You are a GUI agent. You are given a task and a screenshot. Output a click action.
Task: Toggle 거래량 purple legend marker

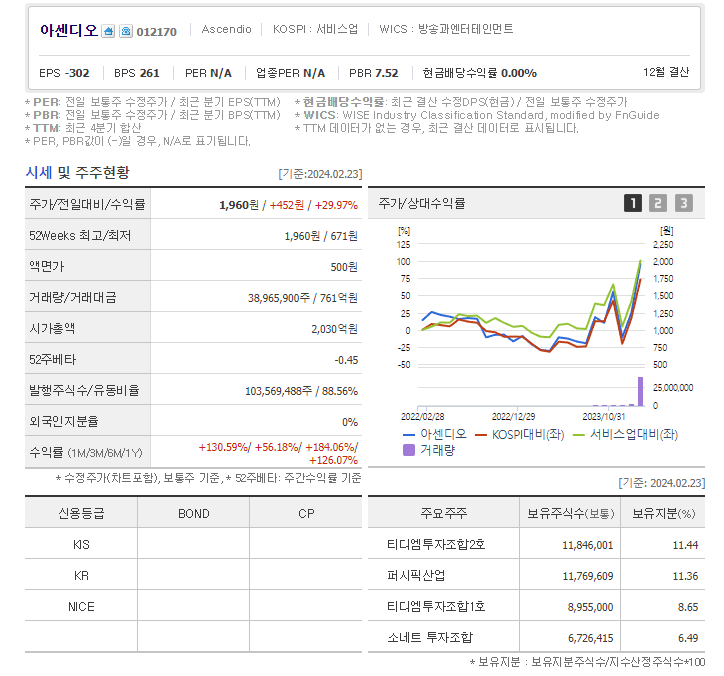tap(409, 450)
